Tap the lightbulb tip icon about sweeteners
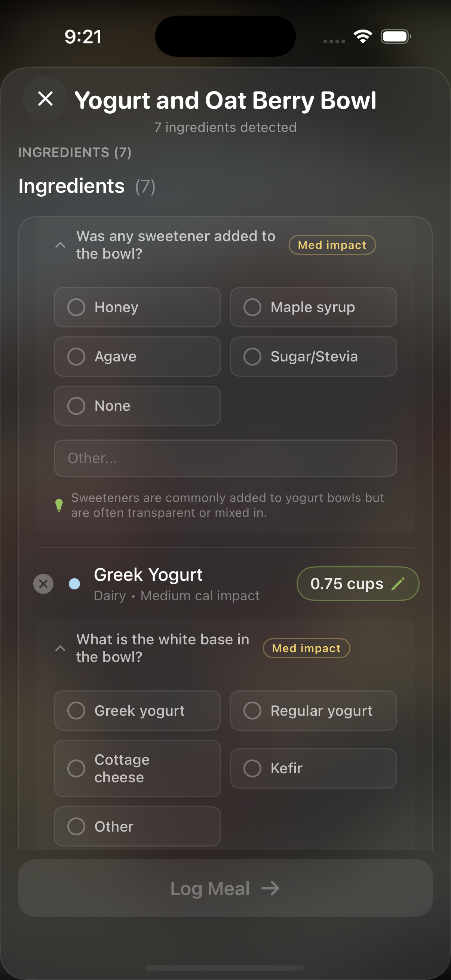Image resolution: width=451 pixels, height=980 pixels. [x=59, y=505]
